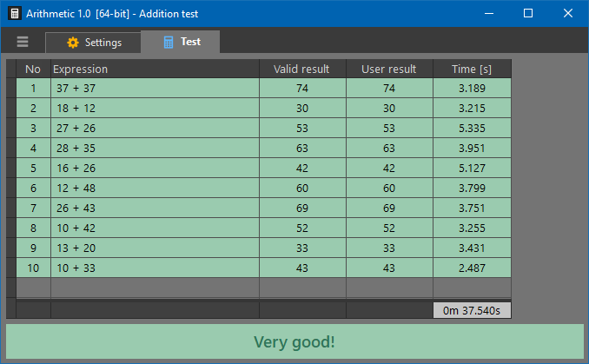Viewport: 589px width, 364px height.
Task: Select the total time 0m 37.540s cell
Action: pyautogui.click(x=472, y=310)
